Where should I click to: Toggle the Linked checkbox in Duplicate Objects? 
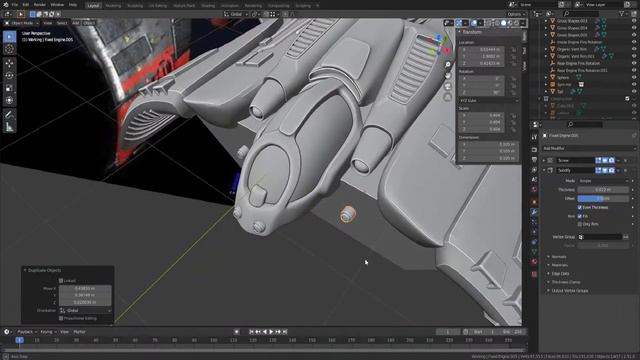click(61, 281)
